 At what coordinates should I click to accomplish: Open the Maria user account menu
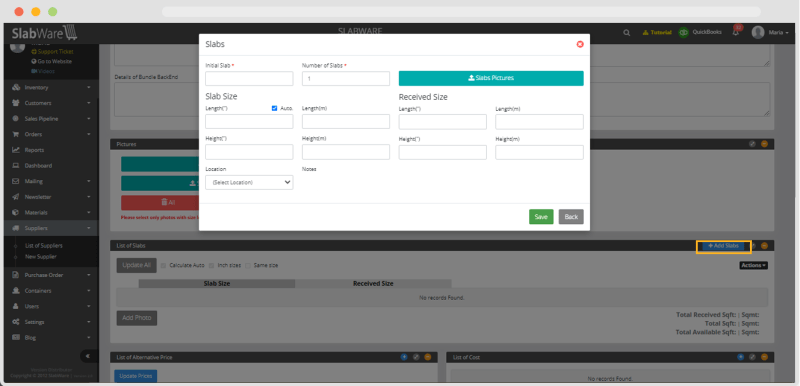(x=770, y=32)
